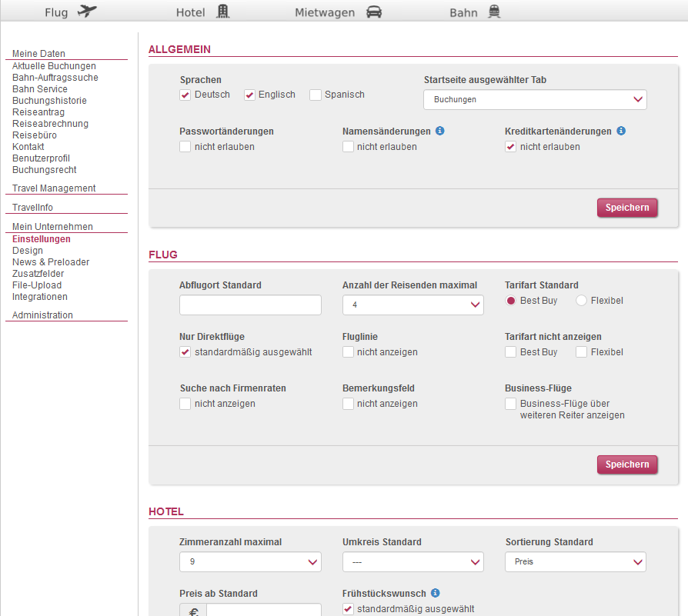Image resolution: width=688 pixels, height=616 pixels.
Task: Open Bahn-Auftragssuche link
Action: [55, 77]
